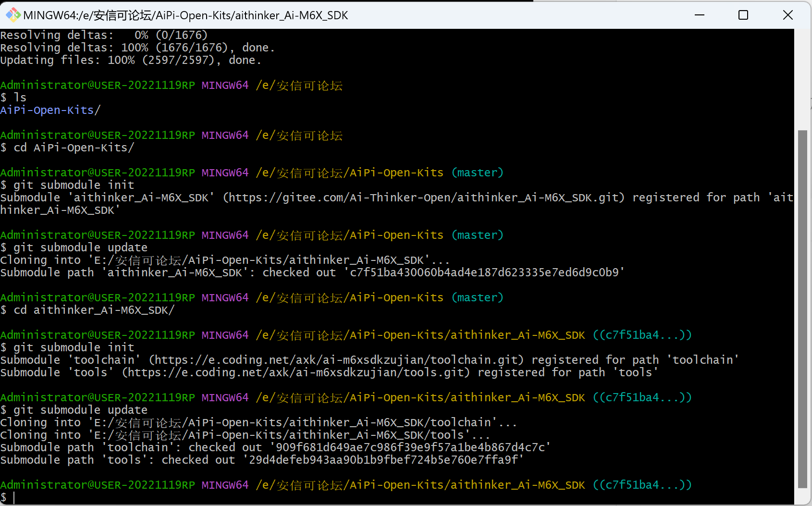Click the '$ ls' command line
This screenshot has width=812, height=506.
13,98
